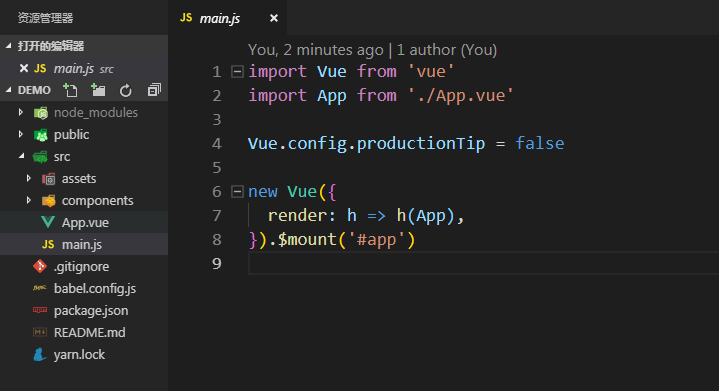Click the false value on line 4
This screenshot has height=391, width=719.
point(539,143)
